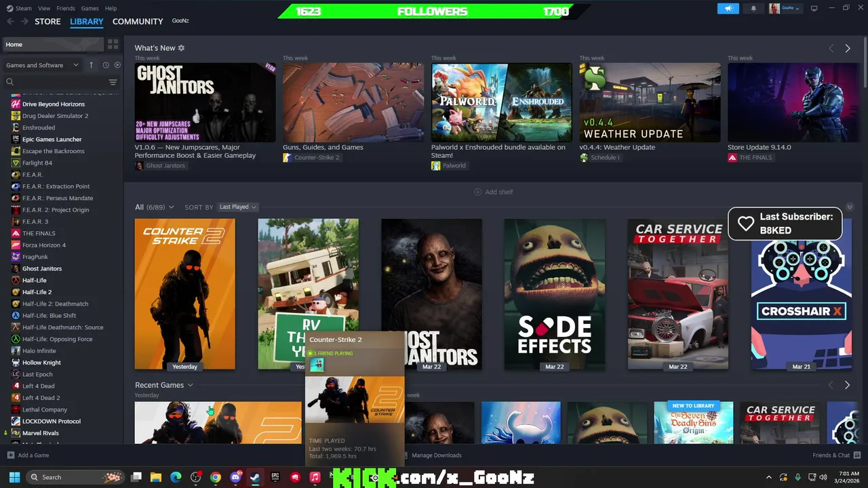868x488 pixels.
Task: Open the notifications bell
Action: click(x=753, y=8)
